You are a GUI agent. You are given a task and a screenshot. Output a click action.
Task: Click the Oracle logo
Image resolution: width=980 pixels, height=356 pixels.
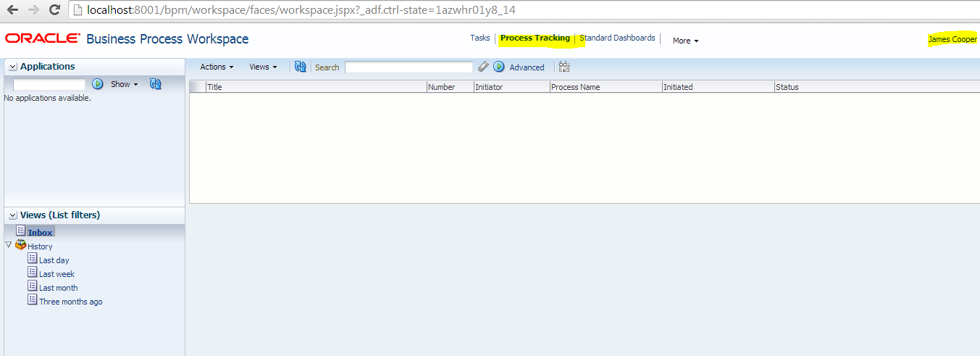pos(42,38)
